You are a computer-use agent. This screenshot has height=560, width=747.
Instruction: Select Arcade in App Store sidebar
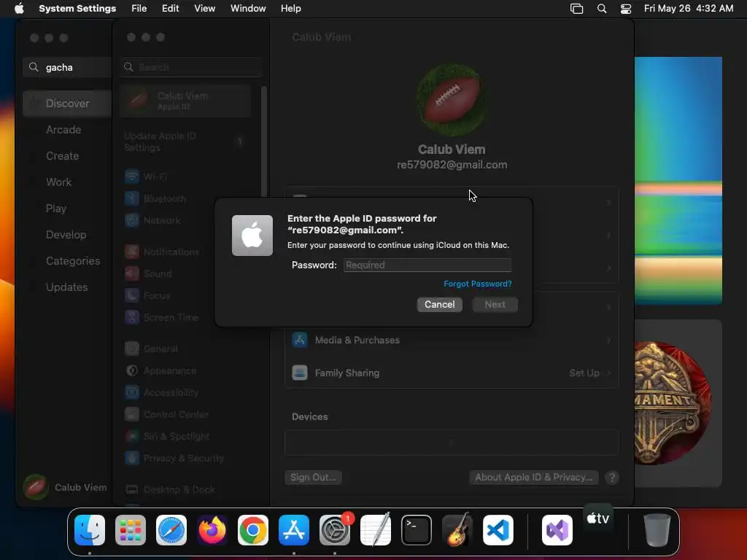63,130
